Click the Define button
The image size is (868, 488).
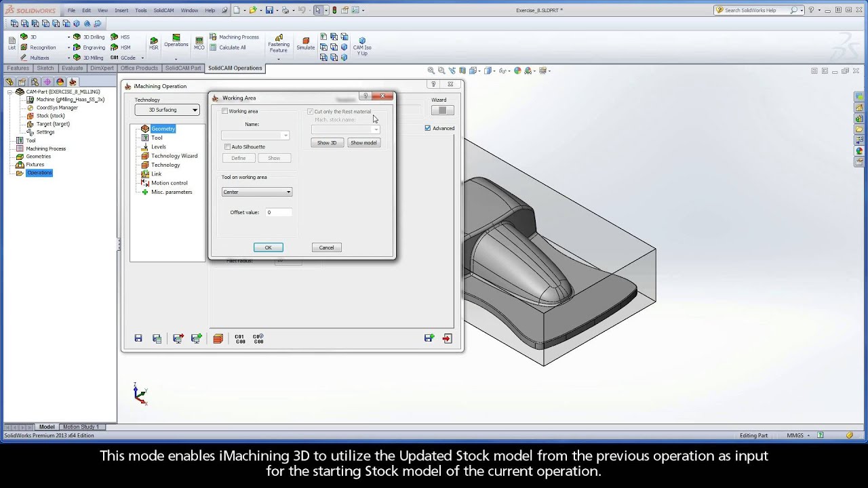coord(239,158)
